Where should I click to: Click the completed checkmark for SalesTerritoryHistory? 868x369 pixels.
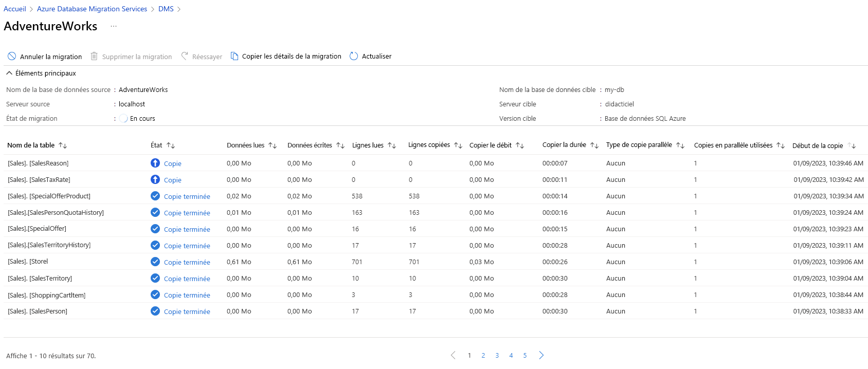[x=155, y=245]
